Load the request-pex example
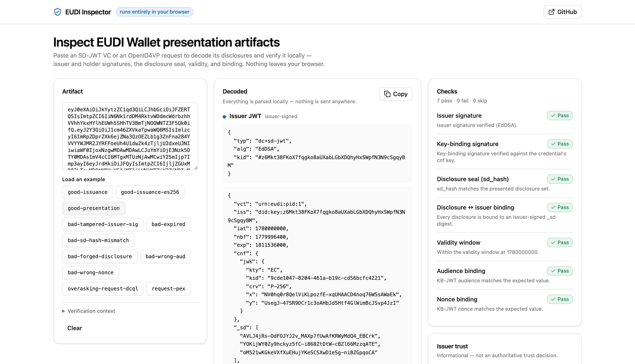Viewport: 635px width, 364px height. 168,288
